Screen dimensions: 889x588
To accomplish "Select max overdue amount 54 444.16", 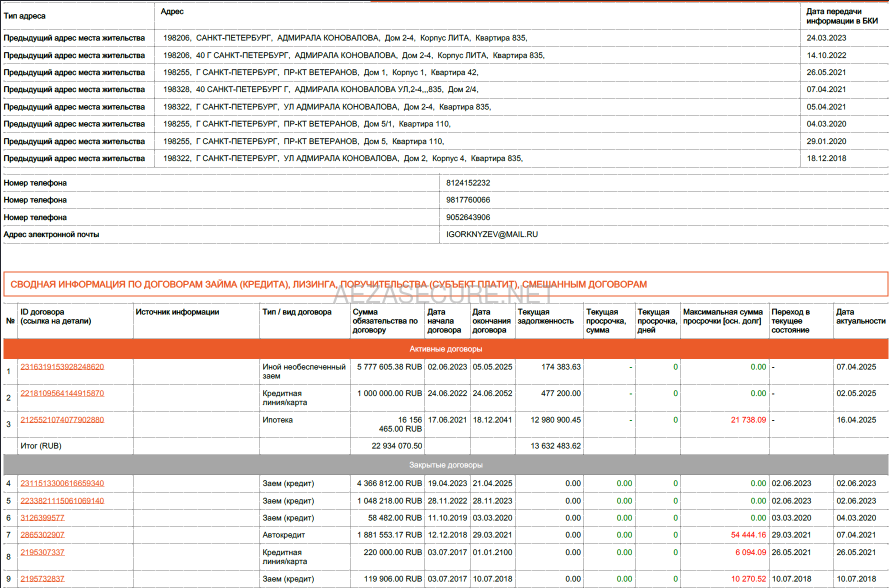I will pos(748,535).
